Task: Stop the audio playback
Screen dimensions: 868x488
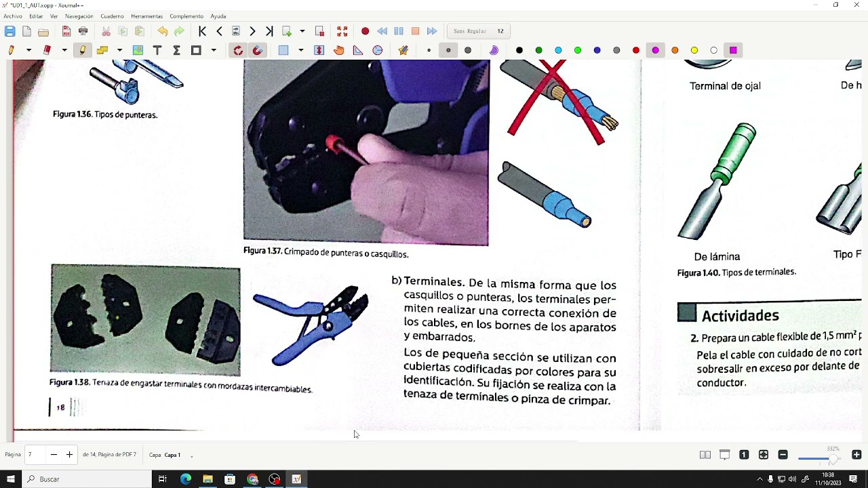Action: click(415, 31)
